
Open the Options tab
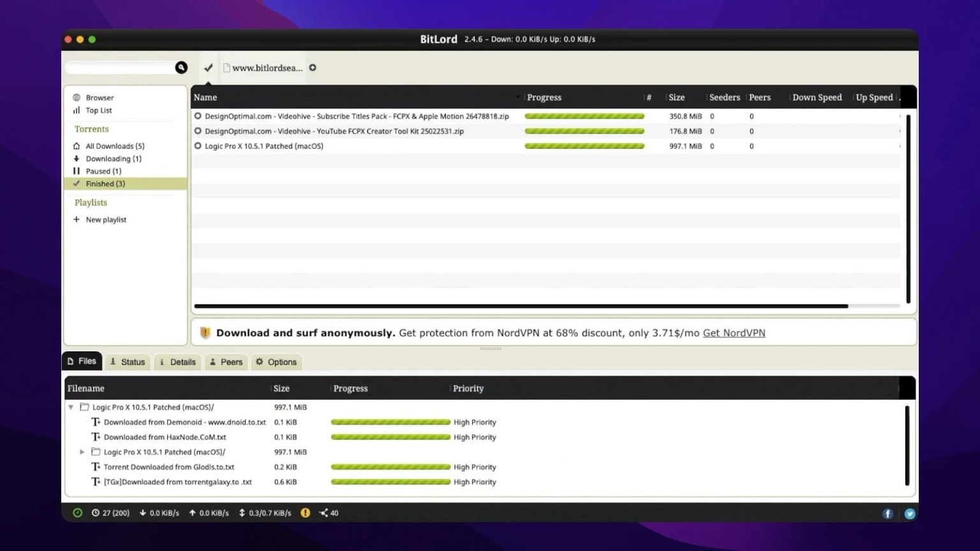276,362
